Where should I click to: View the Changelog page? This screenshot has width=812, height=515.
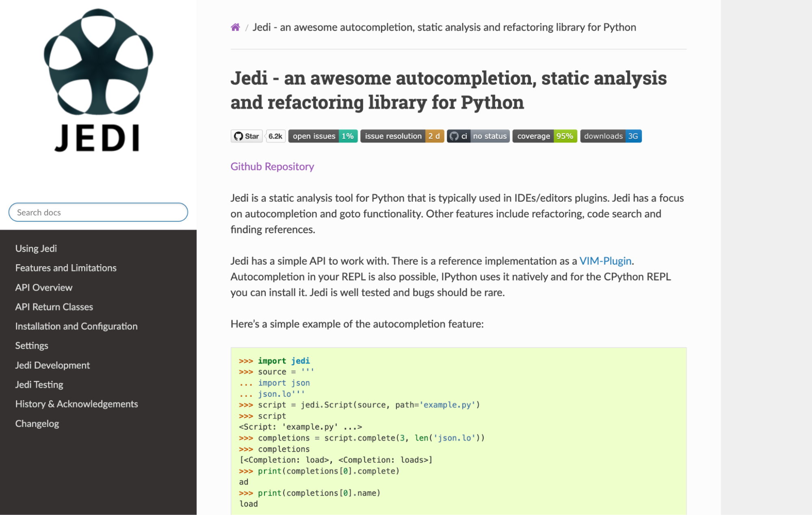[x=37, y=424]
